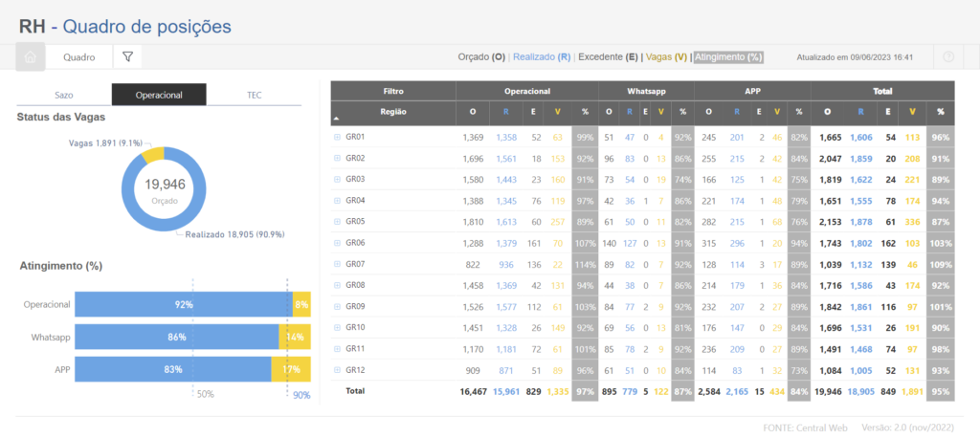Click GR07 Operacional atingimento 114%

point(585,264)
